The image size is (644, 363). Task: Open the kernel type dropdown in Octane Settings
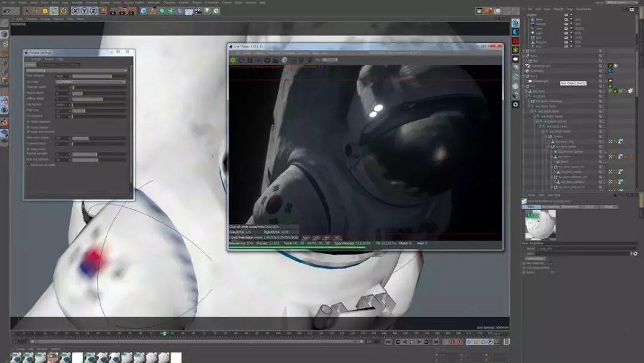point(76,70)
